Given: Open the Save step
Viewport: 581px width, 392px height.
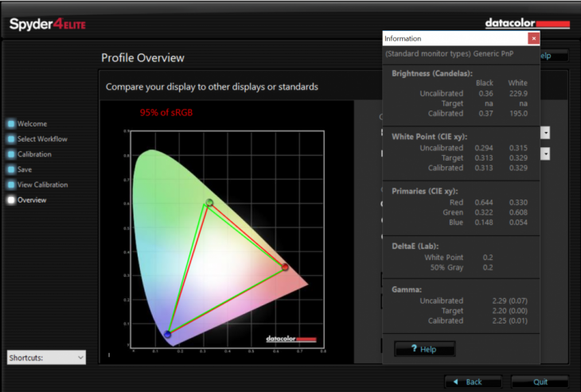Looking at the screenshot, I should (25, 169).
